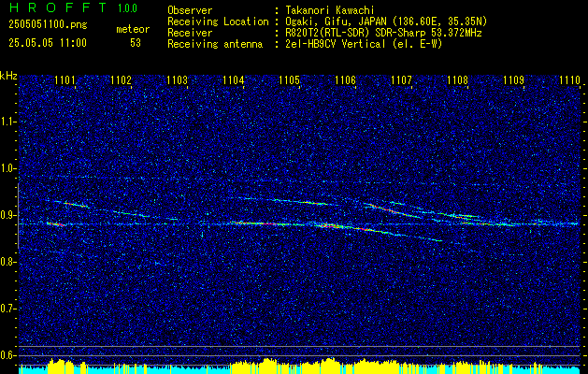Image resolution: width=588 pixels, height=374 pixels.
Task: Click time marker 1109
Action: (513, 80)
